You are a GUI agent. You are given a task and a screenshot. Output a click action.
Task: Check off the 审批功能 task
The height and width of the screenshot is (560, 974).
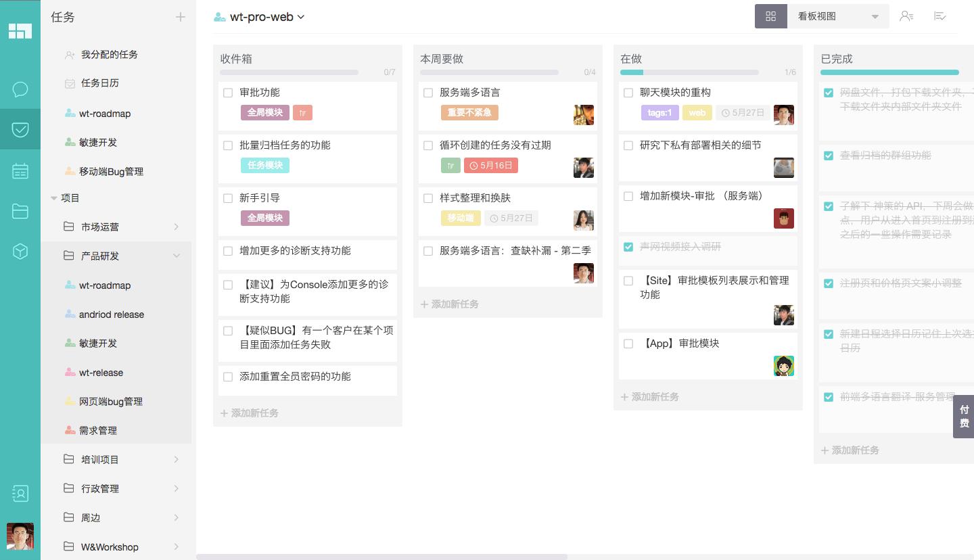point(228,93)
